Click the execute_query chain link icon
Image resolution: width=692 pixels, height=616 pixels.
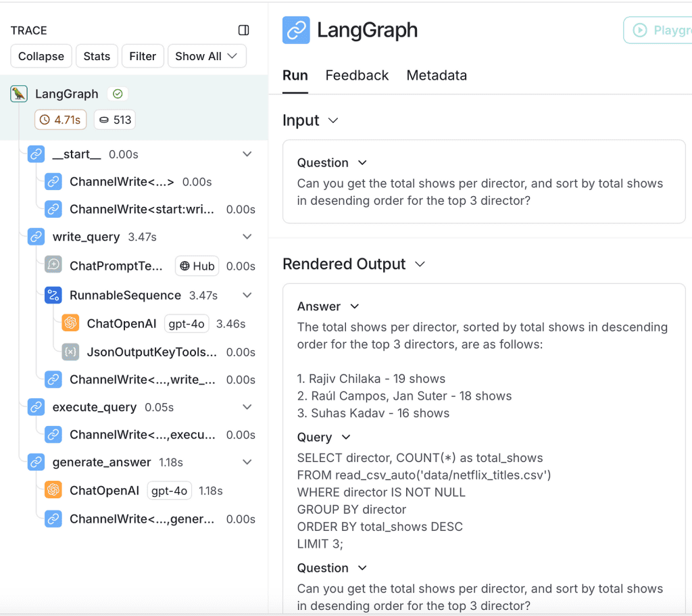click(36, 407)
